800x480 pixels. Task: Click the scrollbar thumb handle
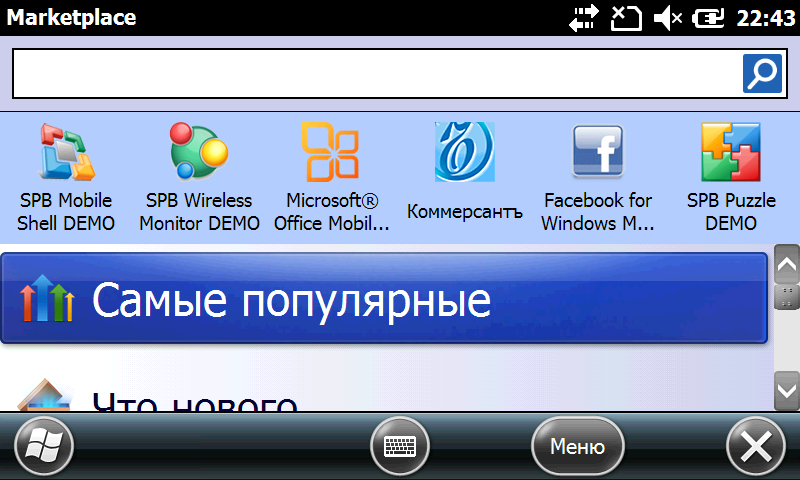click(786, 297)
